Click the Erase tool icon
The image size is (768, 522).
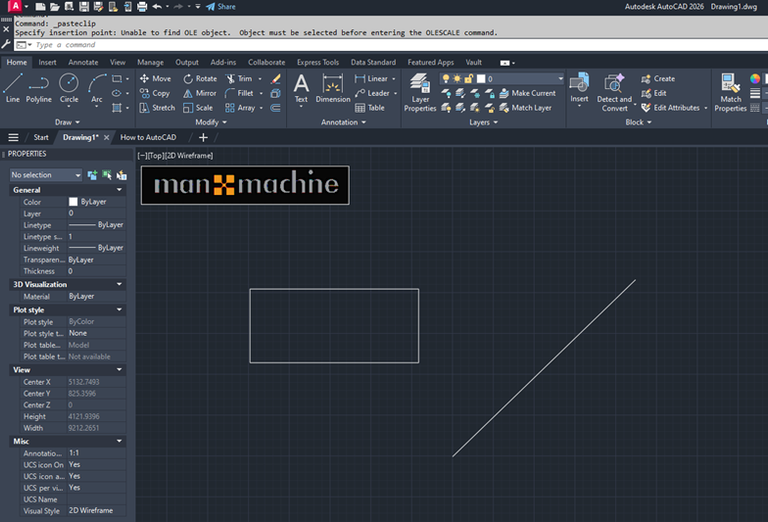tap(276, 78)
